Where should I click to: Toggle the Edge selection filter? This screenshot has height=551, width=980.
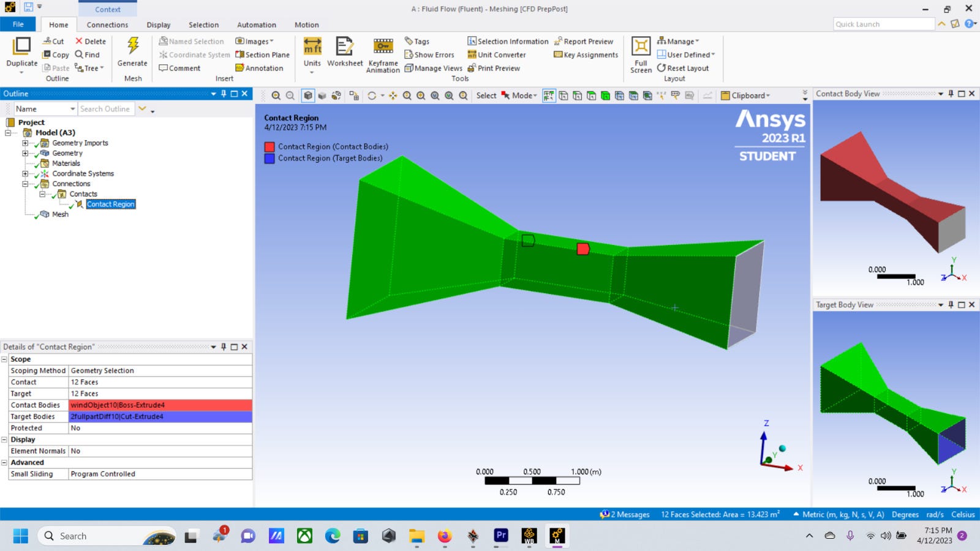point(577,96)
